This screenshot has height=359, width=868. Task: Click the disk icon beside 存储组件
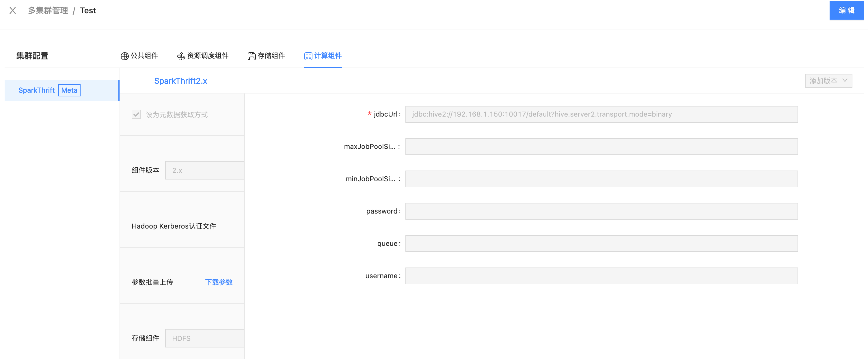[252, 56]
